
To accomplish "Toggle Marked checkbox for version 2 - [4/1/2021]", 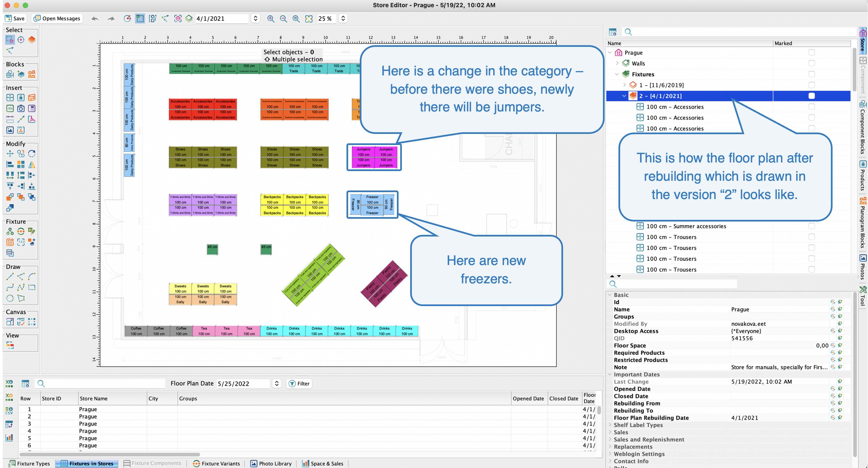I will (812, 96).
